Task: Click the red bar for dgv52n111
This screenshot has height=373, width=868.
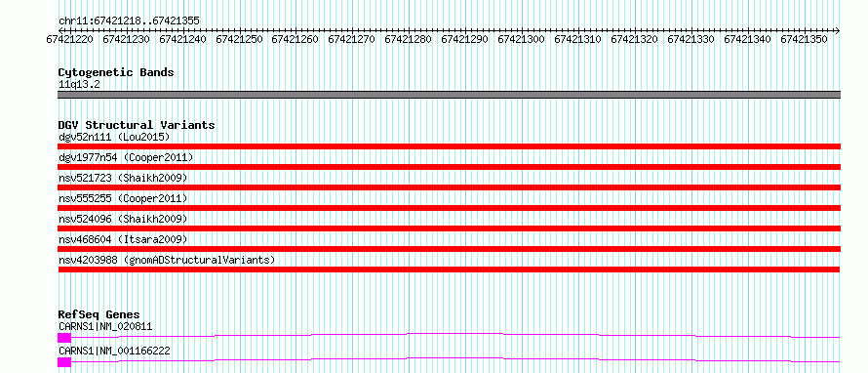Action: point(449,146)
